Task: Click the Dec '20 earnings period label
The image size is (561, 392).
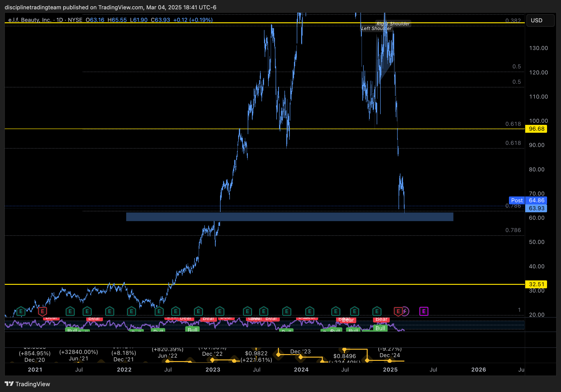Action: click(x=35, y=360)
